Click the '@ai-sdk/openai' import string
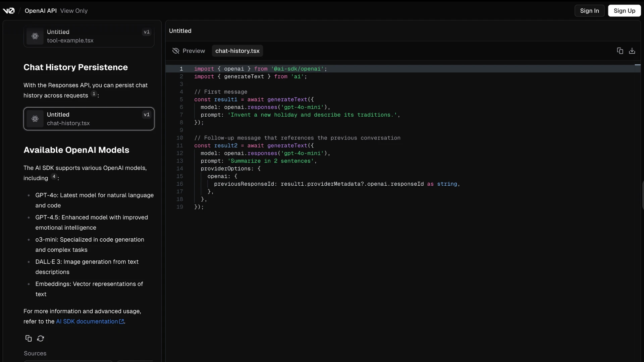 297,69
